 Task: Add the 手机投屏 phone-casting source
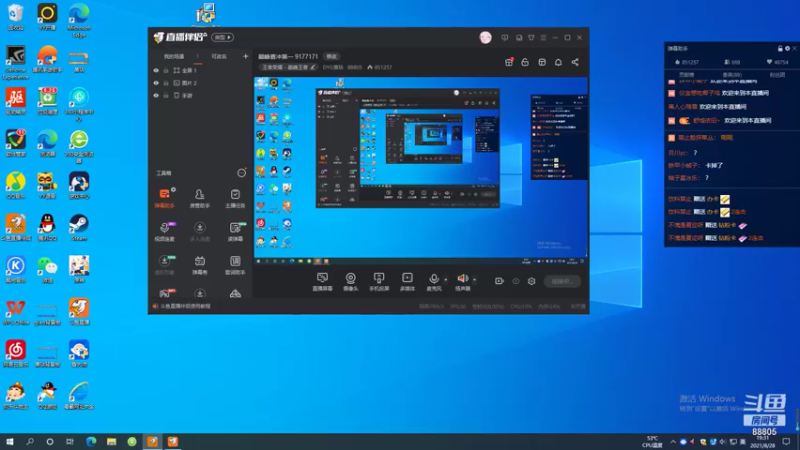[379, 282]
